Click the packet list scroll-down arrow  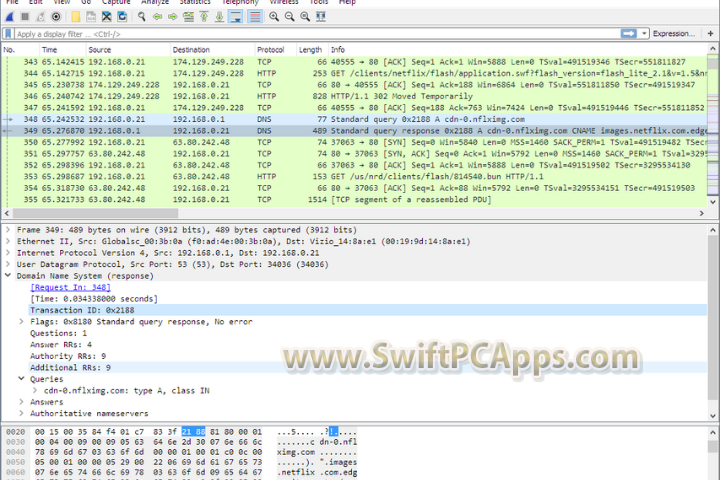[713, 202]
